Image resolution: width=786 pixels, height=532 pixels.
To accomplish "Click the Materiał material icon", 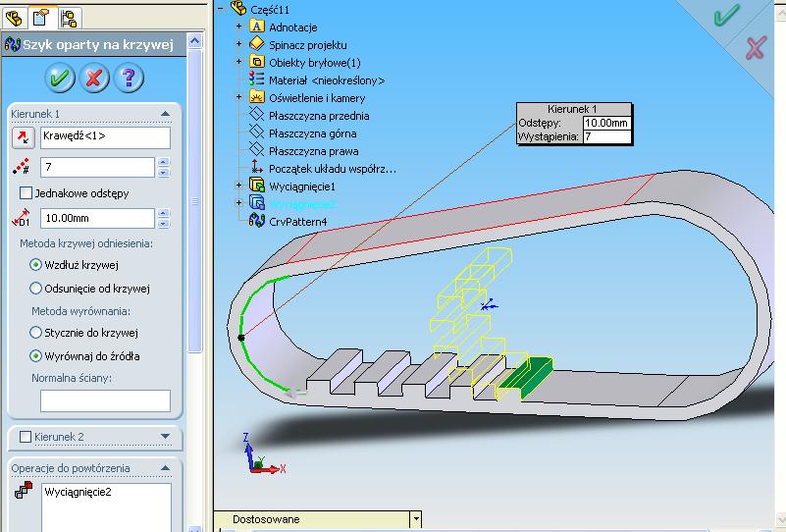I will tap(257, 79).
